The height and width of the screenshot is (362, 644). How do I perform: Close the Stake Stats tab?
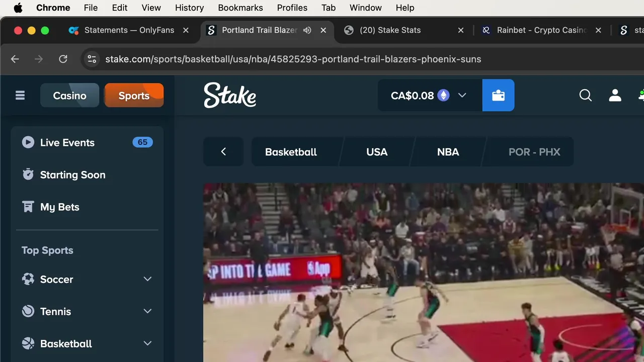click(461, 30)
